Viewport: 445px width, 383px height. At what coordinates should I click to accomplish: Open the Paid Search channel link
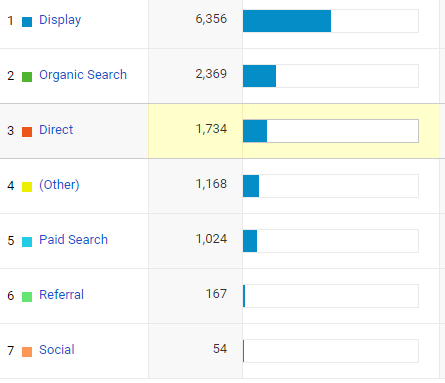[x=73, y=240]
